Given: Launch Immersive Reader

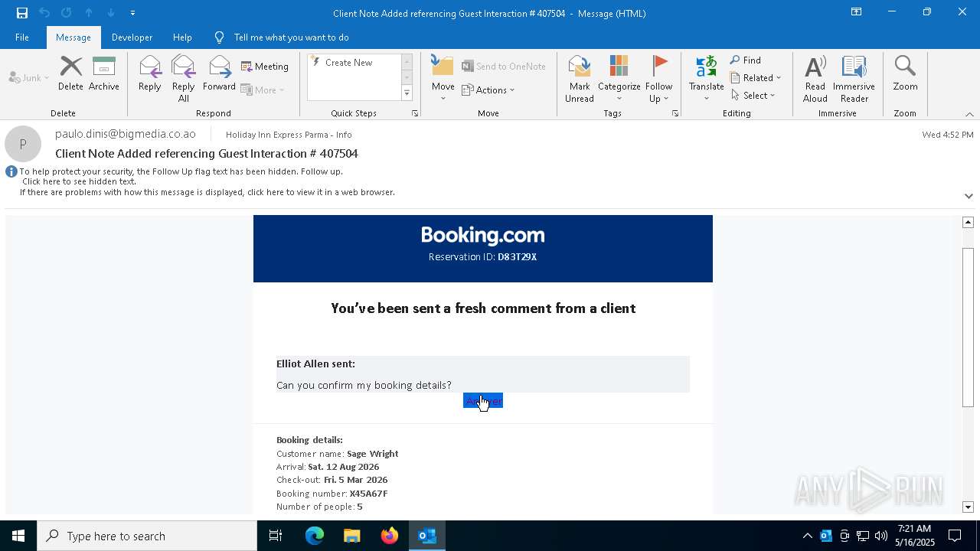Looking at the screenshot, I should [x=854, y=78].
